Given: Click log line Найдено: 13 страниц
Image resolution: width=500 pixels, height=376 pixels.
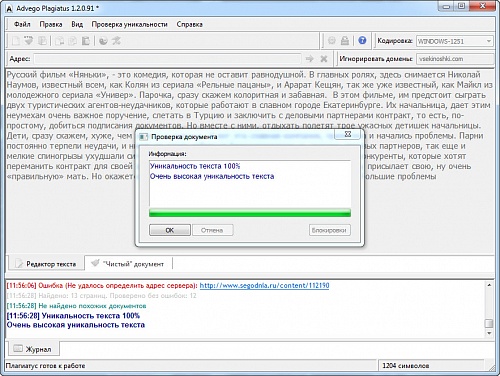Looking at the screenshot, I should pyautogui.click(x=102, y=296).
